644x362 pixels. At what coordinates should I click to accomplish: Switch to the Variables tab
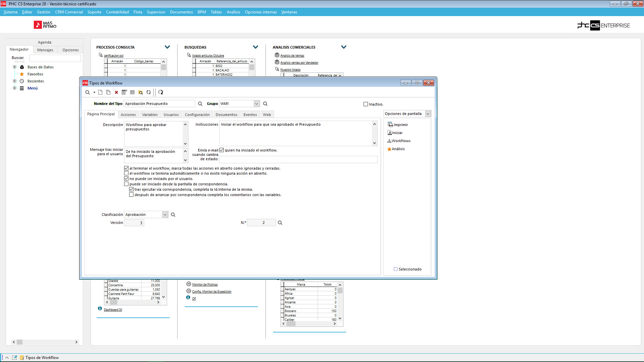[150, 115]
